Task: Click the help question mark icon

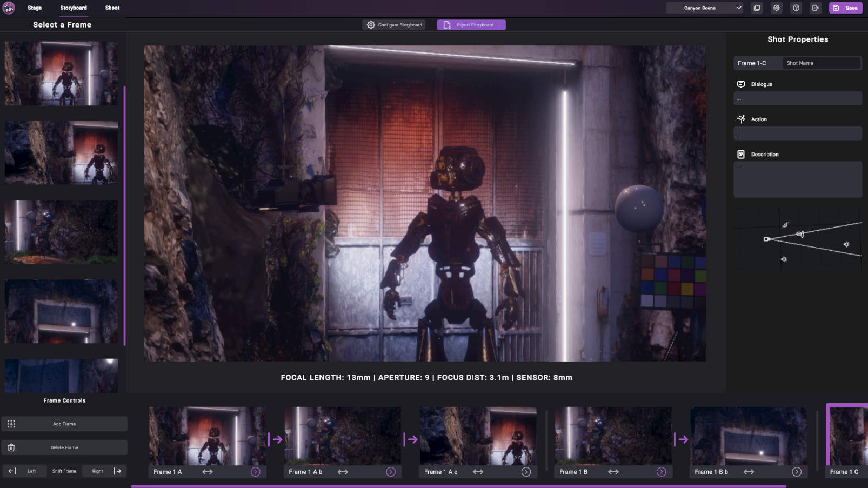Action: coord(796,8)
